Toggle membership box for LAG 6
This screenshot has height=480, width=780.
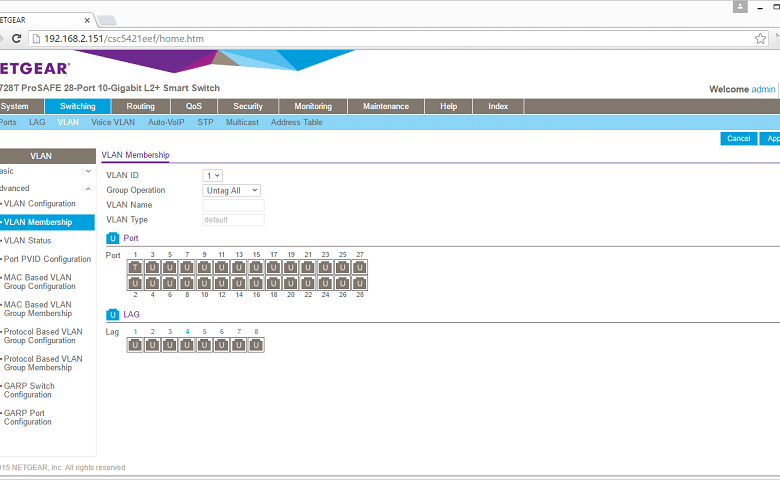point(222,345)
